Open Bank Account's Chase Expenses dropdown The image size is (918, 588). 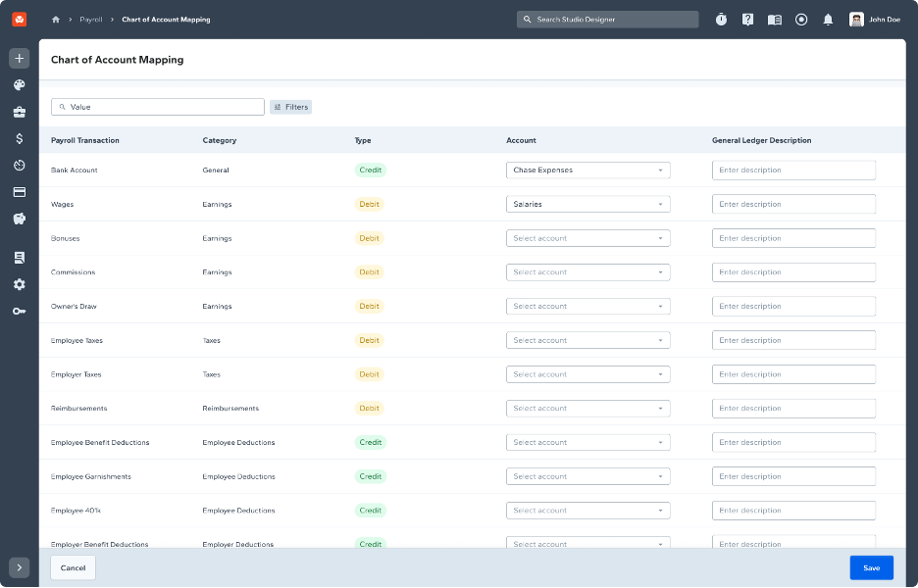[x=587, y=171]
